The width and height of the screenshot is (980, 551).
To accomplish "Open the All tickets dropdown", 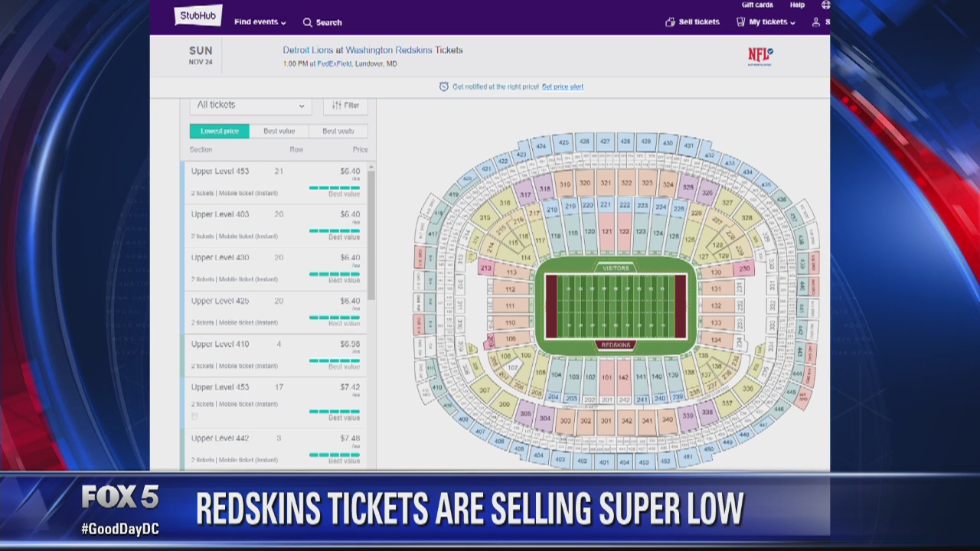I will 250,105.
